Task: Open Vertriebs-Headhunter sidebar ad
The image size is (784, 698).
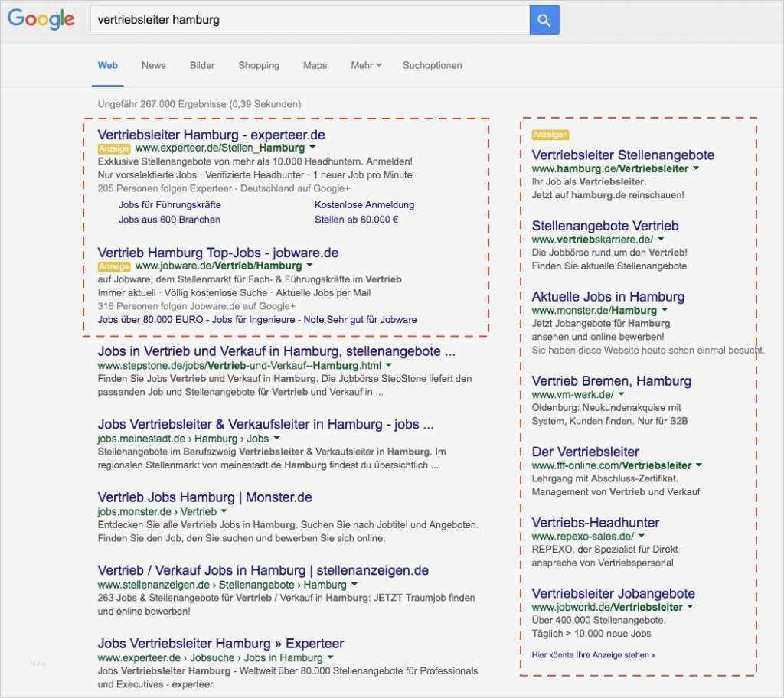Action: click(596, 523)
